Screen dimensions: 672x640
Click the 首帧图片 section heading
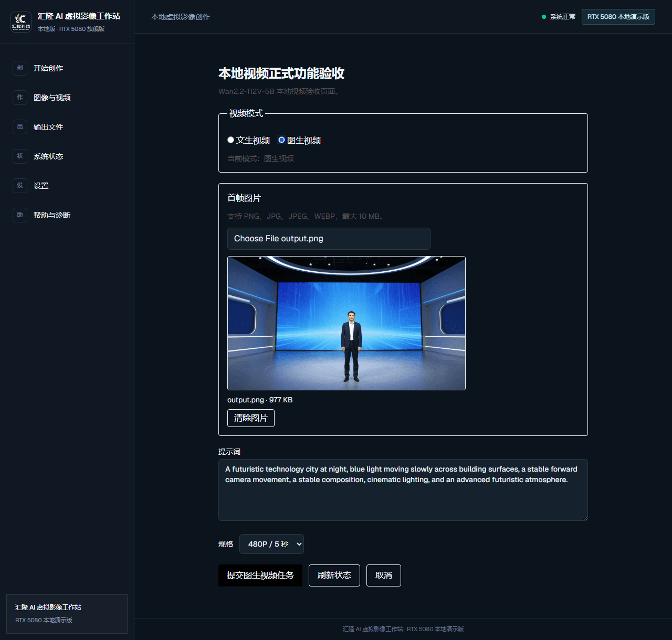(244, 198)
